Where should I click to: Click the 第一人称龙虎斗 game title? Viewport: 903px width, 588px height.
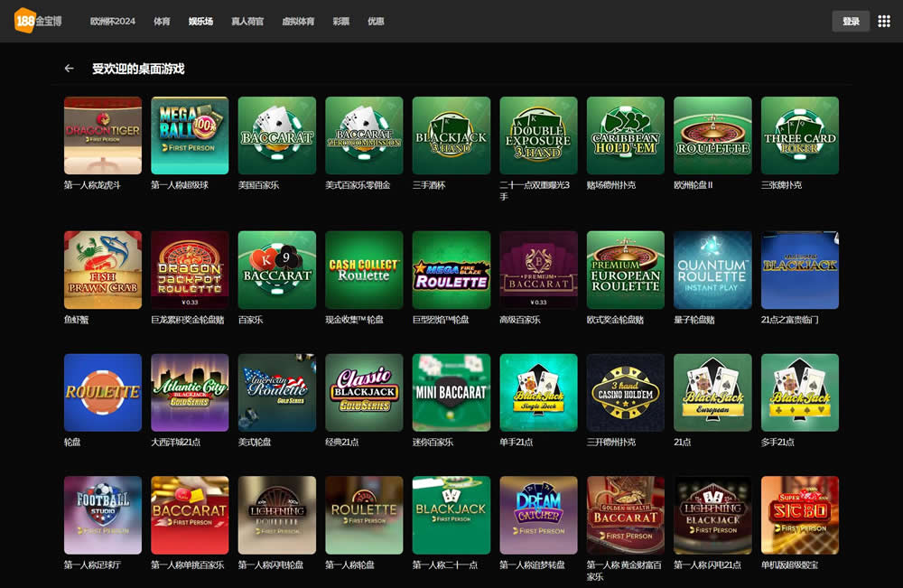(x=92, y=185)
